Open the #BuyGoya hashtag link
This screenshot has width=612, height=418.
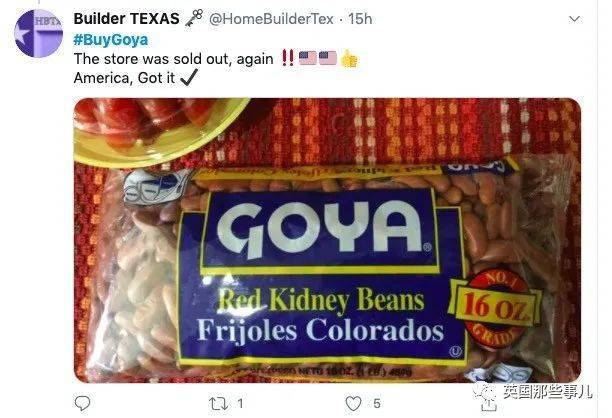click(111, 39)
